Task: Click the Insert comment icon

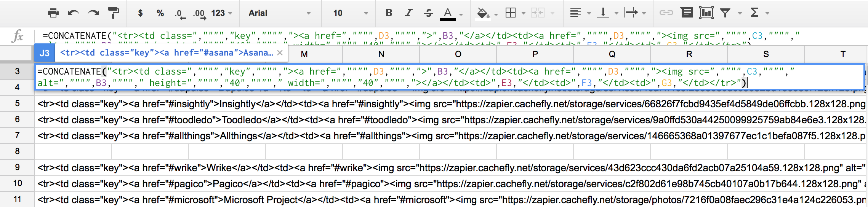Action: (687, 13)
